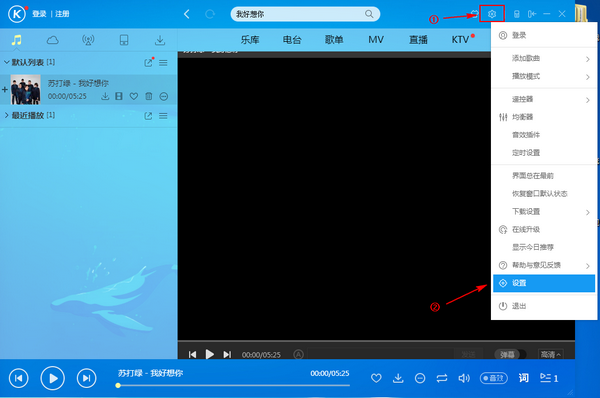600x398 pixels.
Task: Open the 高清 quality dropdown
Action: click(551, 355)
